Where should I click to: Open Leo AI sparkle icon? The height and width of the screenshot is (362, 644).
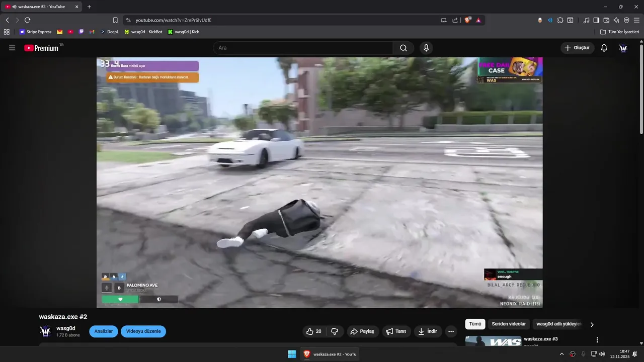(x=616, y=20)
